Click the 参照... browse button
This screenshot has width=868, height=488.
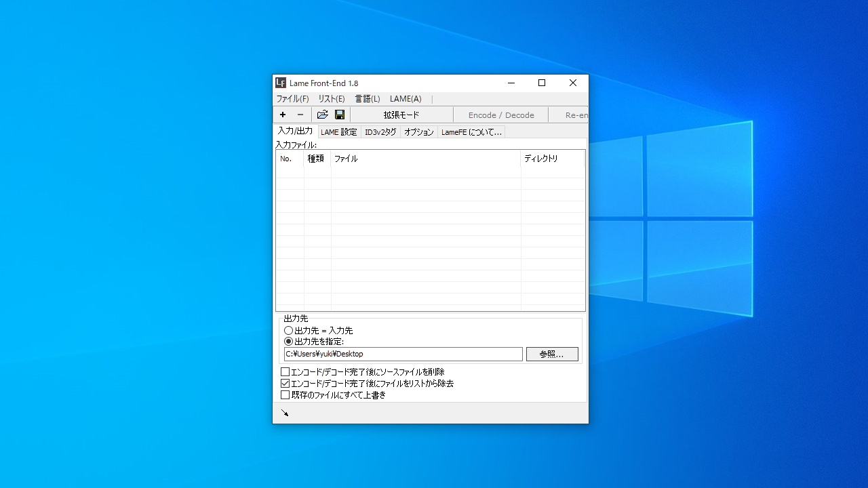552,354
